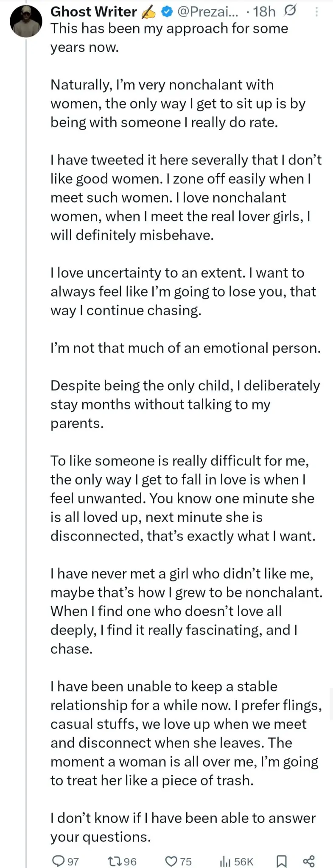Open the @Prezai... handle link
This screenshot has width=333, height=868.
208,12
